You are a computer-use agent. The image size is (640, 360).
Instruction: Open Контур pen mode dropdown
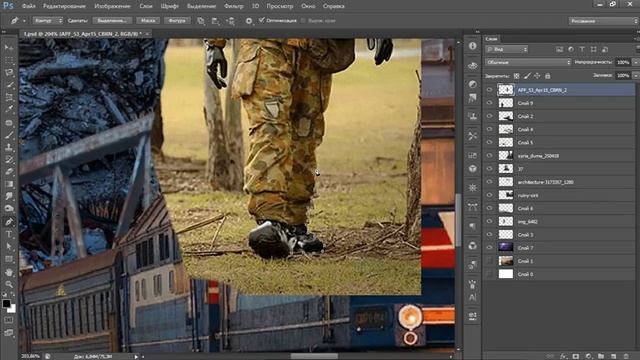(48, 20)
